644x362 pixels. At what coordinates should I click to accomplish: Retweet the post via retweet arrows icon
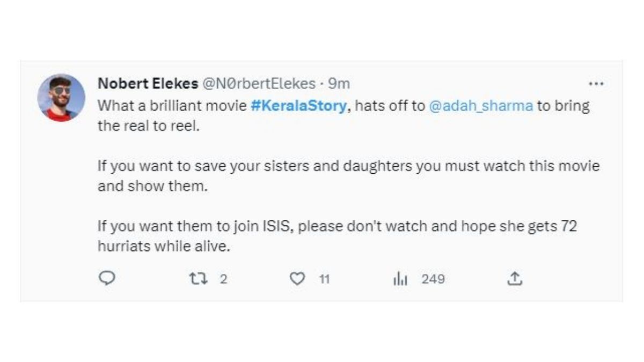coord(199,278)
